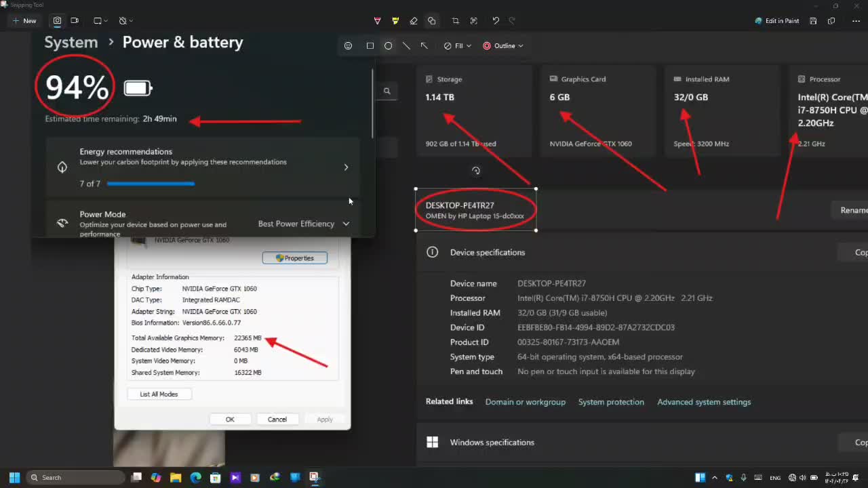Click the Redo icon
The height and width of the screenshot is (488, 868).
point(512,21)
